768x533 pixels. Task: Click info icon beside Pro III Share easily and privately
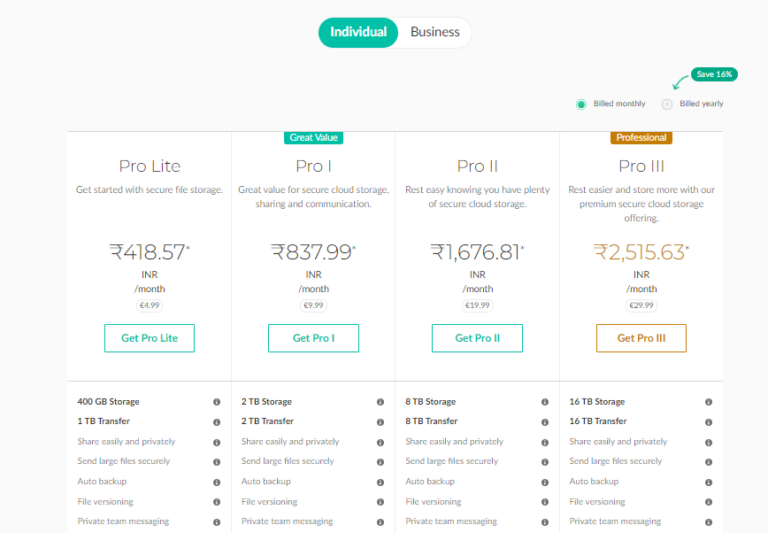(708, 442)
